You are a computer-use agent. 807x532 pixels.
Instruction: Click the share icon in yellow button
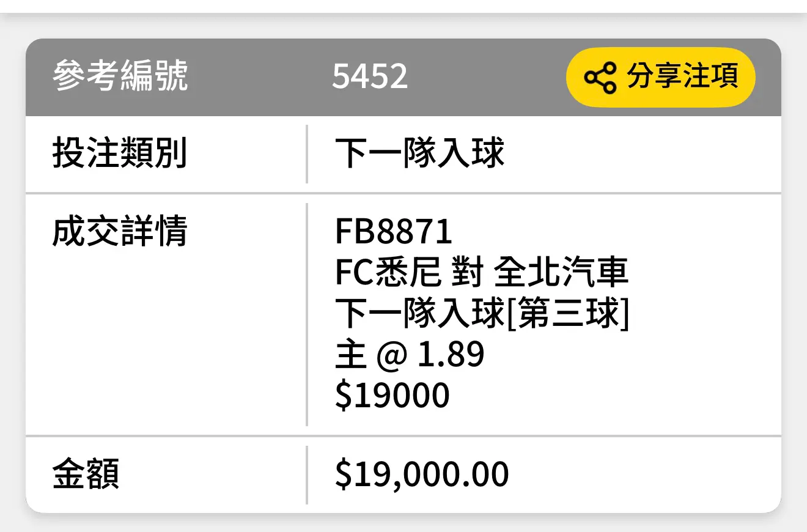[x=600, y=78]
